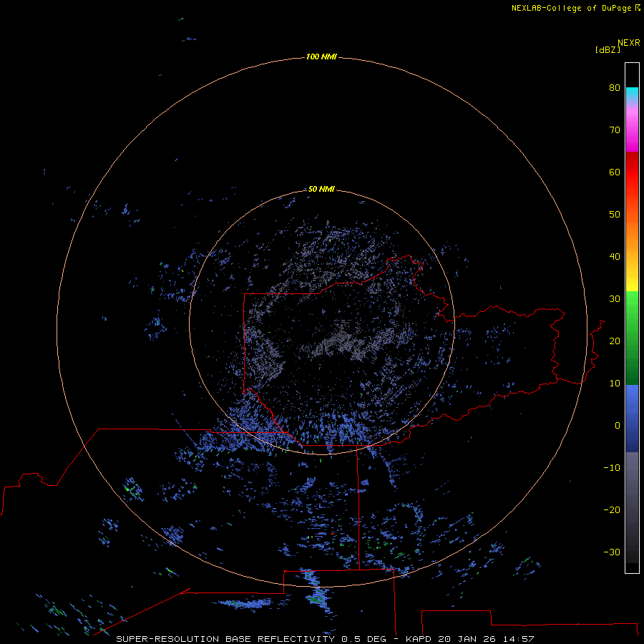
Task: Click the 10 value on the dBZ scale
Action: click(x=615, y=384)
